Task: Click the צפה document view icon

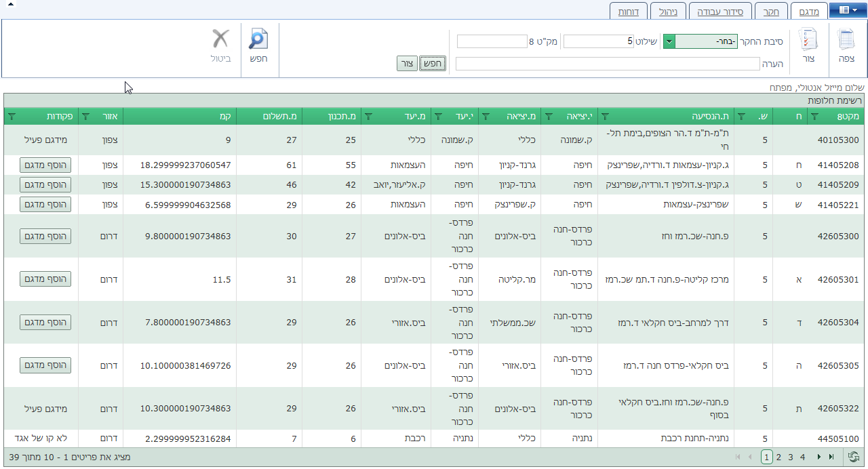Action: (846, 39)
